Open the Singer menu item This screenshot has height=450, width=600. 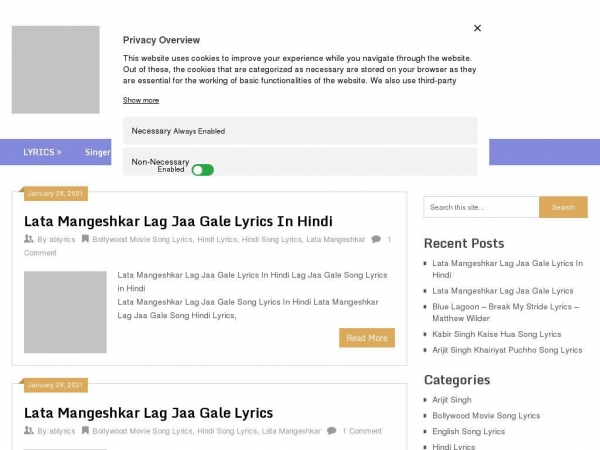point(98,152)
